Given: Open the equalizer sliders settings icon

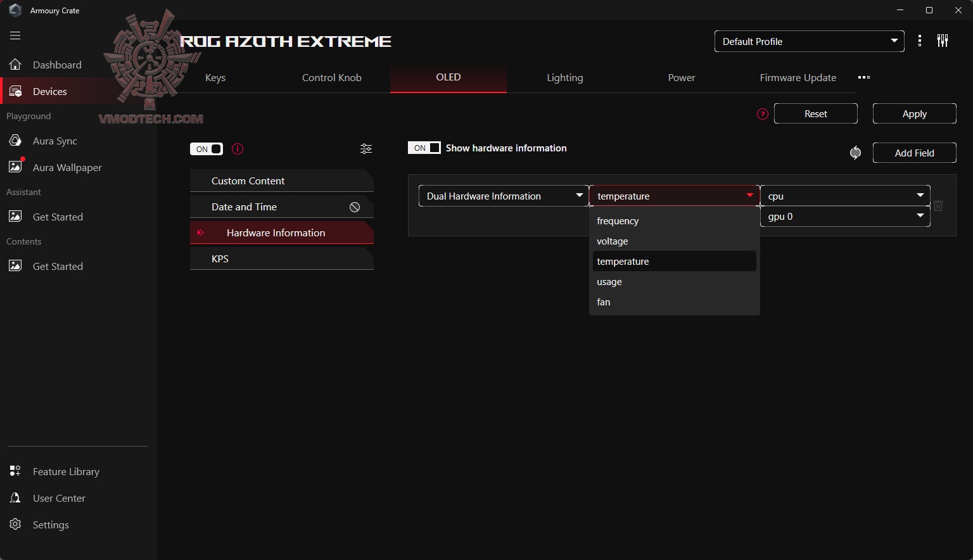Looking at the screenshot, I should tap(943, 41).
